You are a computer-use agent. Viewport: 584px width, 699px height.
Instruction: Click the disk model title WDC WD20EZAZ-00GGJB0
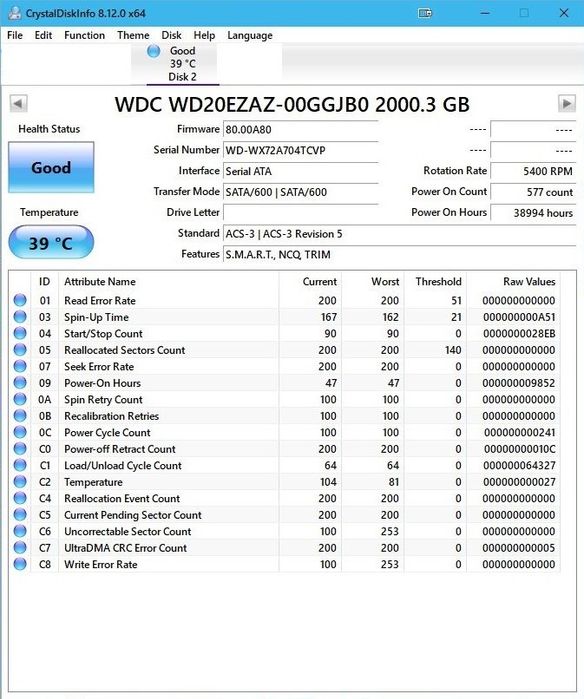292,105
